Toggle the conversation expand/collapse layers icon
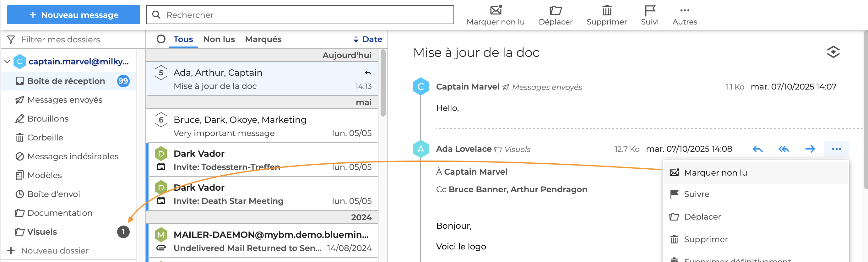Viewport: 868px width, 262px height. (x=833, y=52)
